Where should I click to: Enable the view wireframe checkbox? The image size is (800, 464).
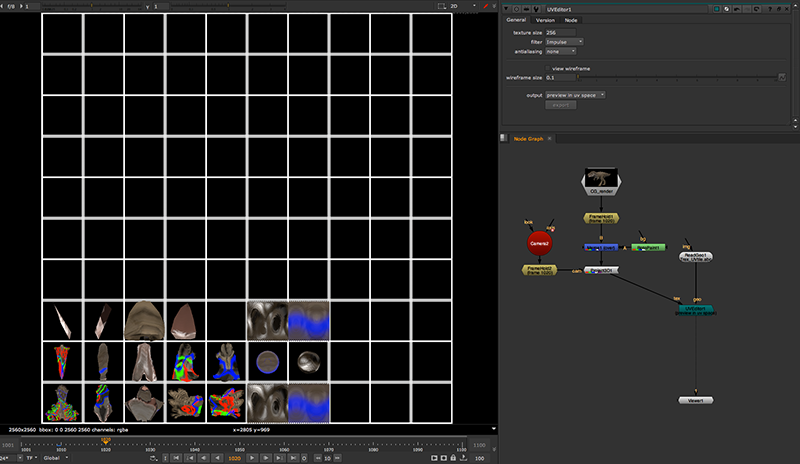548,68
